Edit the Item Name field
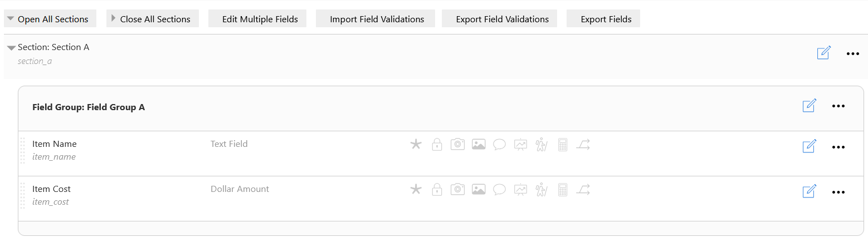This screenshot has width=868, height=242. pos(810,146)
